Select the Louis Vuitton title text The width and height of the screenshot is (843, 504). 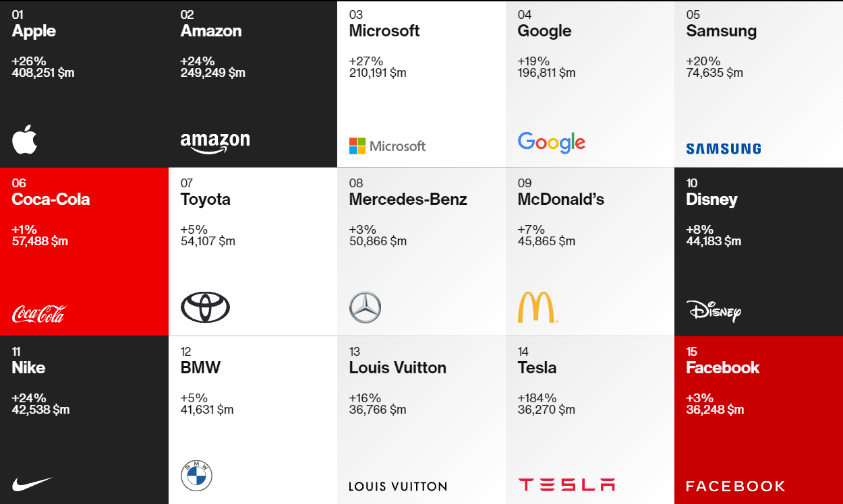tap(397, 368)
